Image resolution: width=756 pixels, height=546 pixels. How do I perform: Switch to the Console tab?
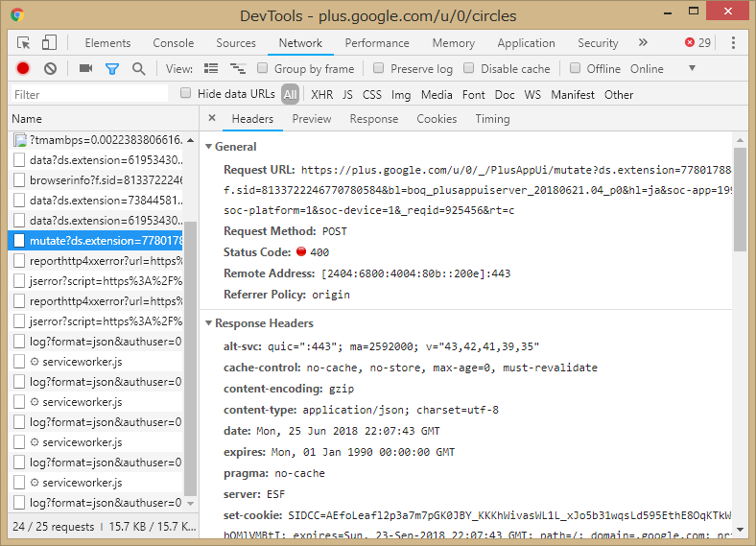coord(173,43)
